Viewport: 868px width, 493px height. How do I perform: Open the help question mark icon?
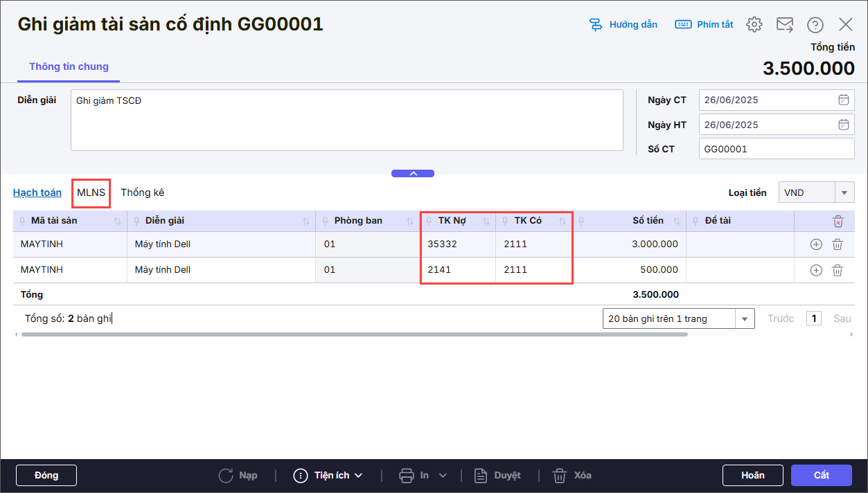click(x=815, y=25)
